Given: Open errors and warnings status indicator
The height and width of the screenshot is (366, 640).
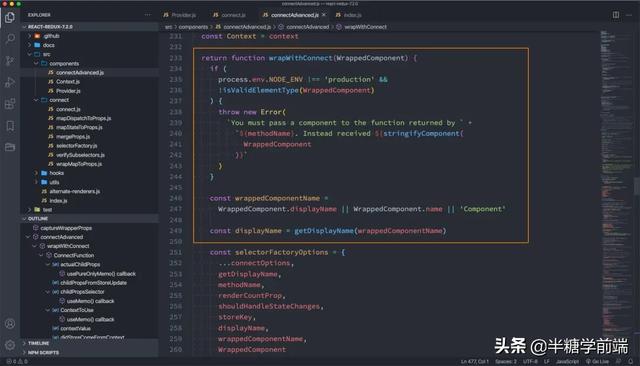Looking at the screenshot, I should point(17,362).
